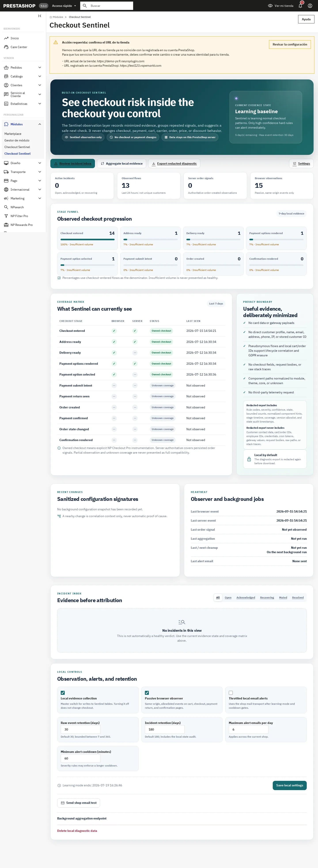Viewport: 318px width, 868px height.
Task: Click Address ready progress bar
Action: [x=150, y=240]
